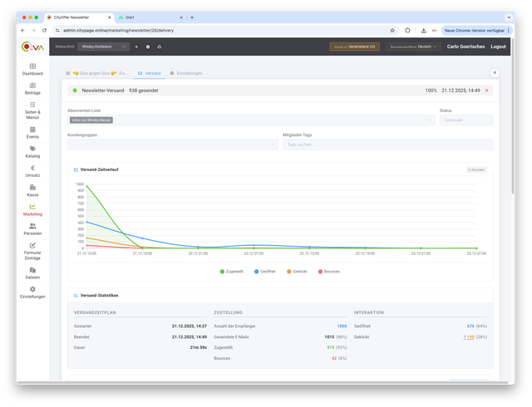Screen dimensions: 532x407
Task: Click the plus icon beside Webauftritt
Action: tap(136, 47)
